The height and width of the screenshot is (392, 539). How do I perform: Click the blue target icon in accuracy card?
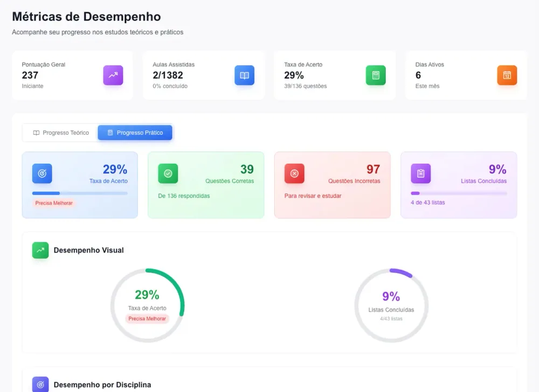coord(42,173)
